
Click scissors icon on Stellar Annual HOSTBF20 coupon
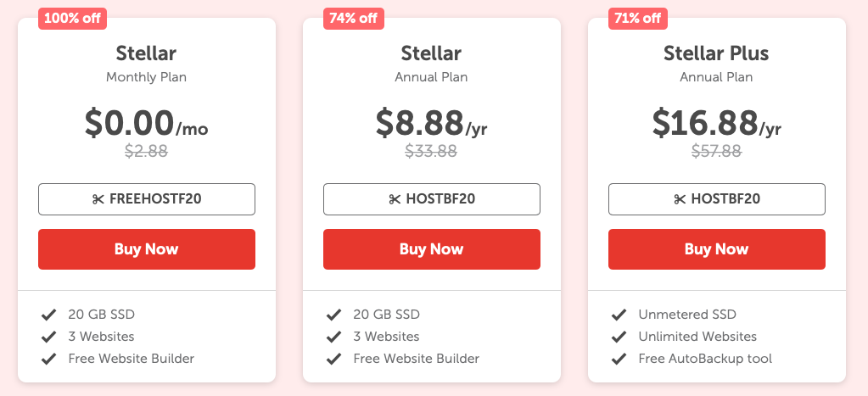(x=395, y=199)
